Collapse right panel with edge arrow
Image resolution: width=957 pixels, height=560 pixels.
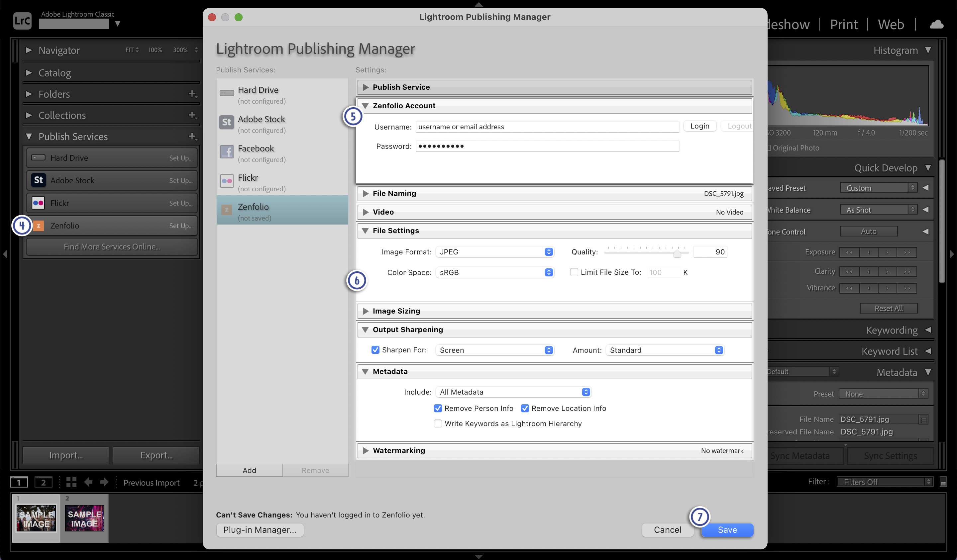[x=952, y=254]
